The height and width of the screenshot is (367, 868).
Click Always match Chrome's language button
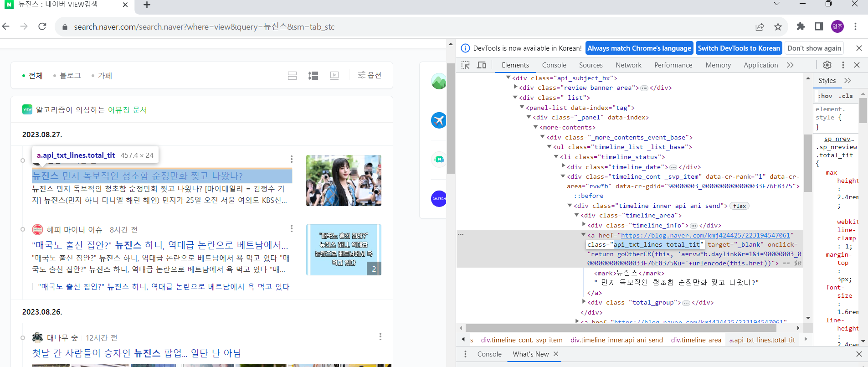click(639, 48)
